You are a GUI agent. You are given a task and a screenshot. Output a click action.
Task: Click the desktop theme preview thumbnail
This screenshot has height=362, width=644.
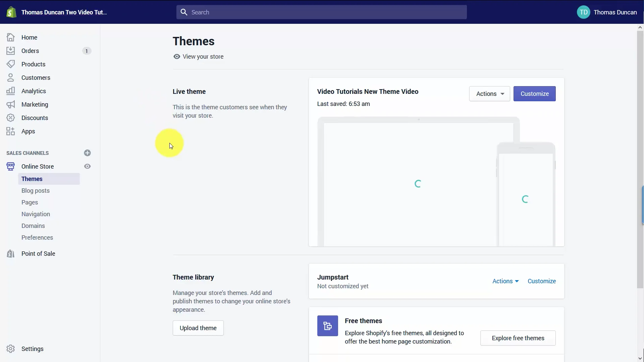(x=418, y=181)
